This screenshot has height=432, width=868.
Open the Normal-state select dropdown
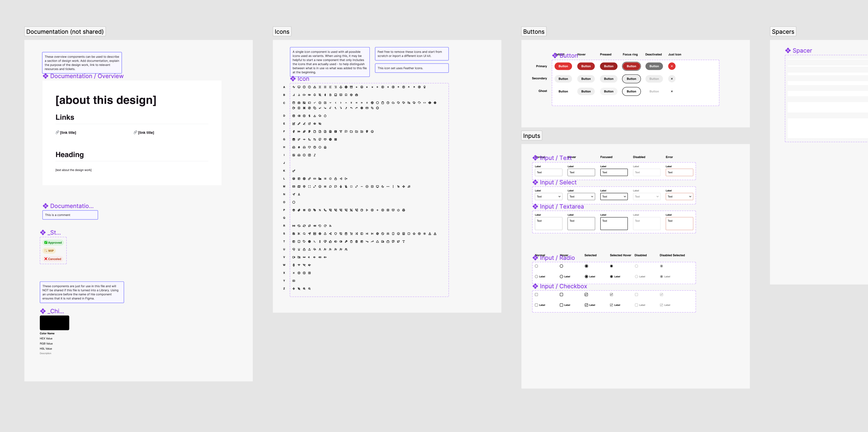point(549,197)
